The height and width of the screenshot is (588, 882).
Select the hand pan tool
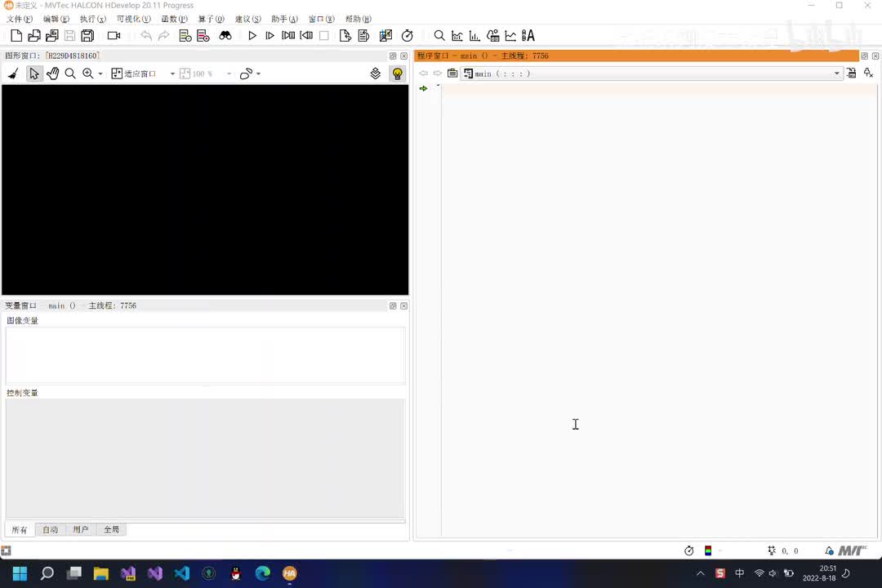click(52, 73)
